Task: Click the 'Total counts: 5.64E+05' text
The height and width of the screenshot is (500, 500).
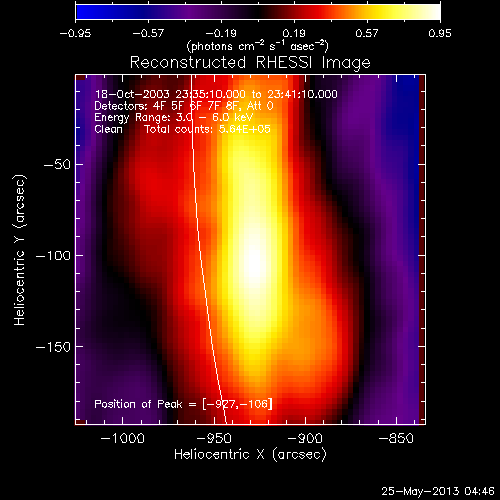Action: (x=207, y=129)
